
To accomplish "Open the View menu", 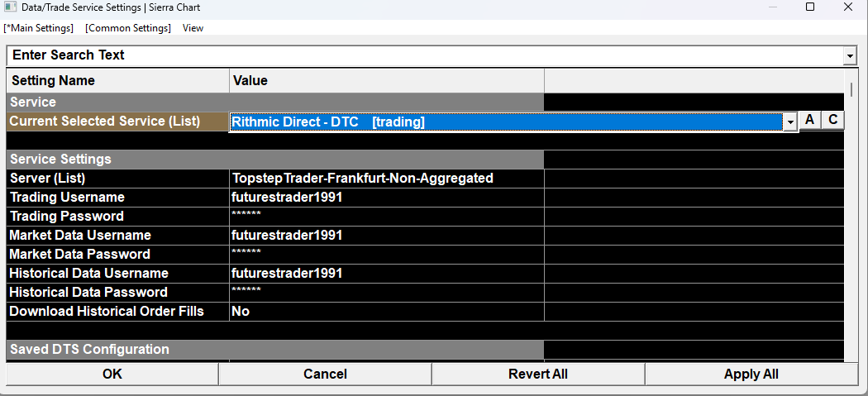I will tap(193, 28).
